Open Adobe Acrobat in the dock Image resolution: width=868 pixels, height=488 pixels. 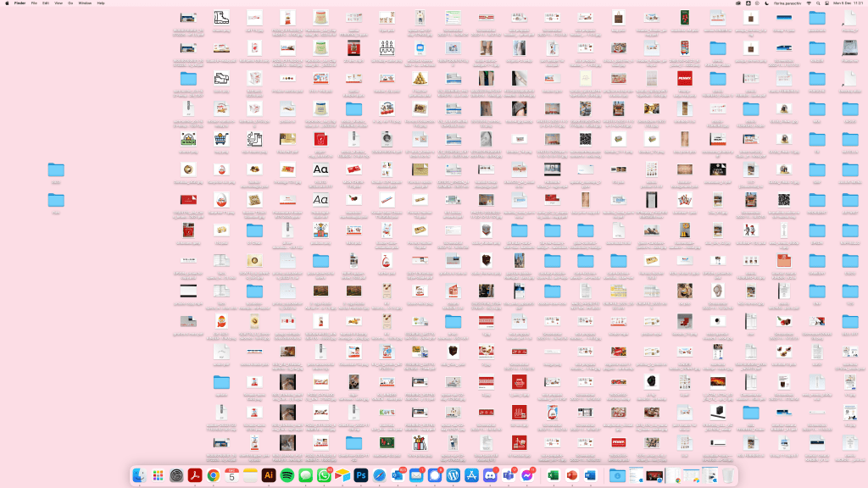(195, 476)
